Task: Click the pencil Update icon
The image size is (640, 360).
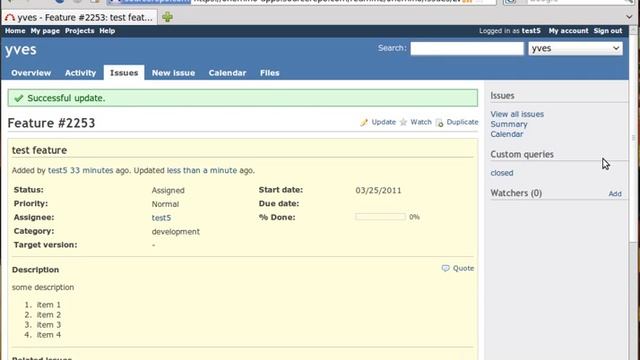Action: coord(364,122)
